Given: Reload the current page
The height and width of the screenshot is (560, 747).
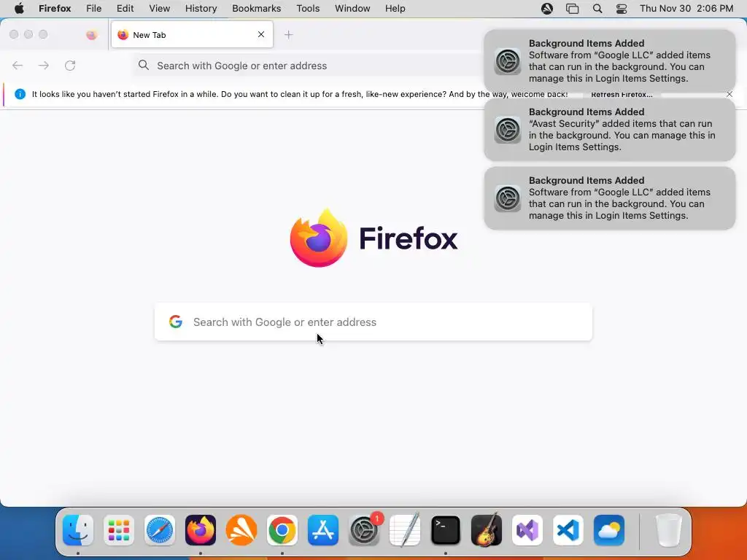Looking at the screenshot, I should pyautogui.click(x=70, y=65).
